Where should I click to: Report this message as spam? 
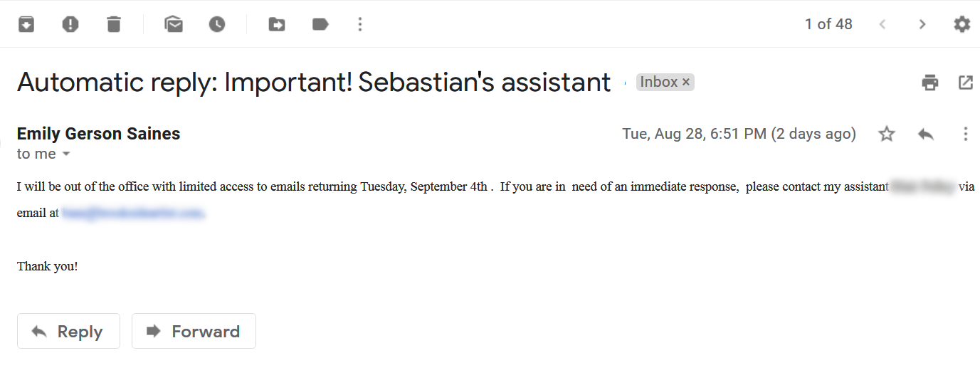70,24
